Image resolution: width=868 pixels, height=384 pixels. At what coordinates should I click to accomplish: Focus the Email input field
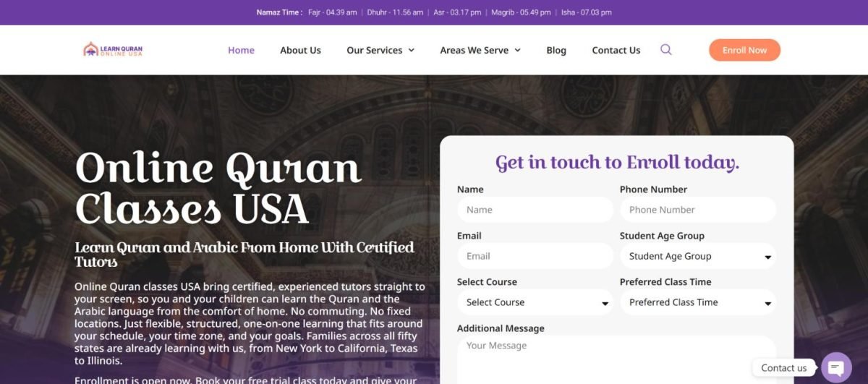(x=535, y=256)
